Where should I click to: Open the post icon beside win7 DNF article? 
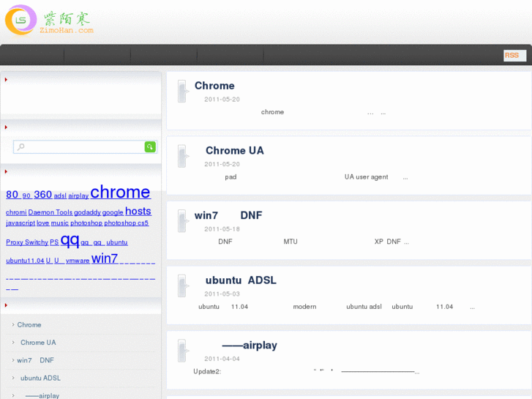coord(183,220)
